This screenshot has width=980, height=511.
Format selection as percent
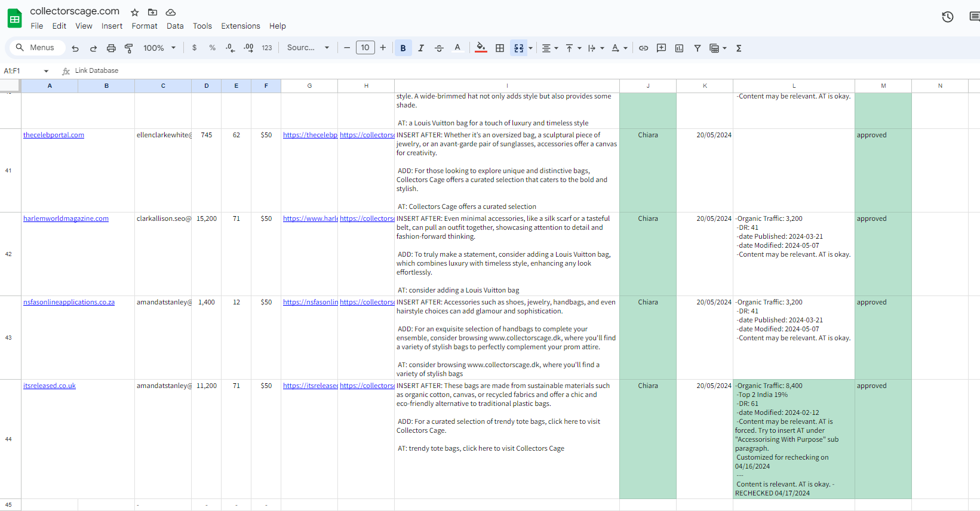pos(212,48)
